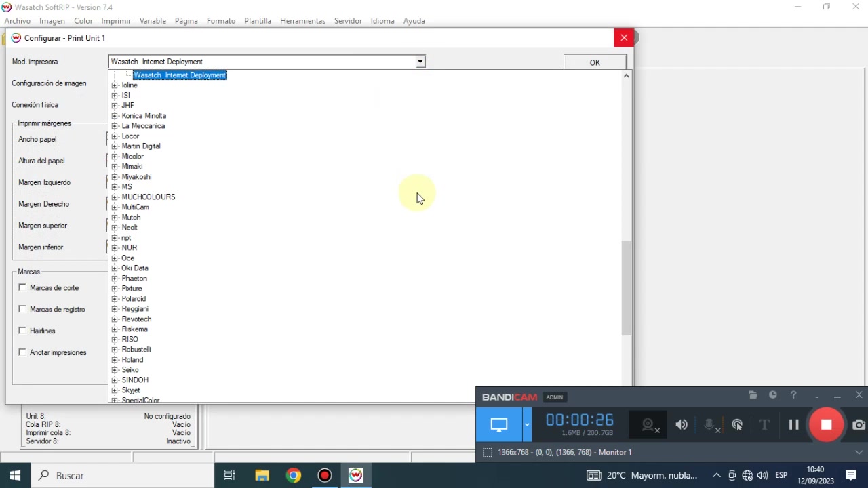868x488 pixels.
Task: Open the Herramientas menu
Action: (302, 21)
